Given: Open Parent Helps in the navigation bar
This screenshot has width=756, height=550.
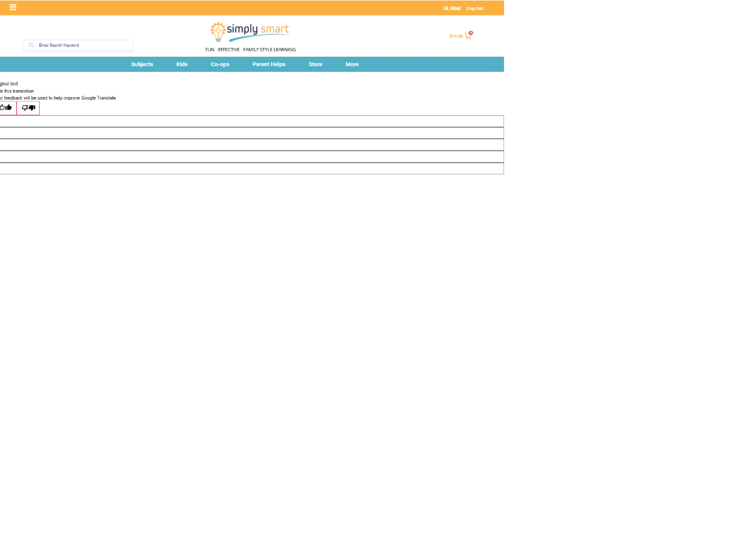Looking at the screenshot, I should pos(269,64).
